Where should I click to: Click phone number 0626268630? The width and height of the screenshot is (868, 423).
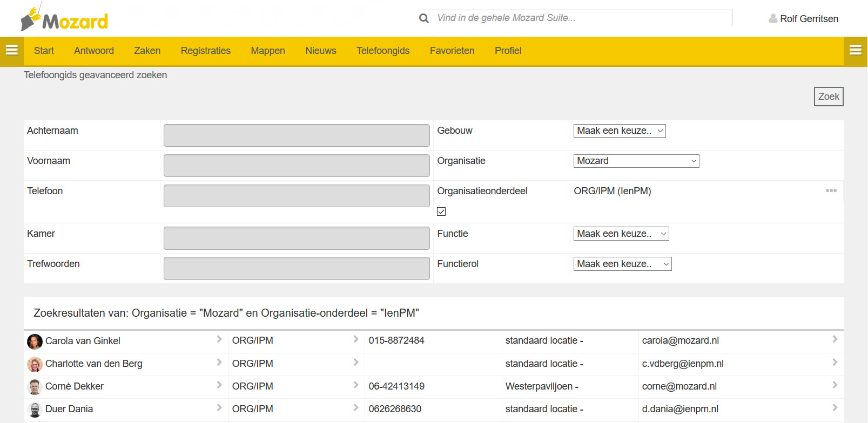[x=395, y=409]
